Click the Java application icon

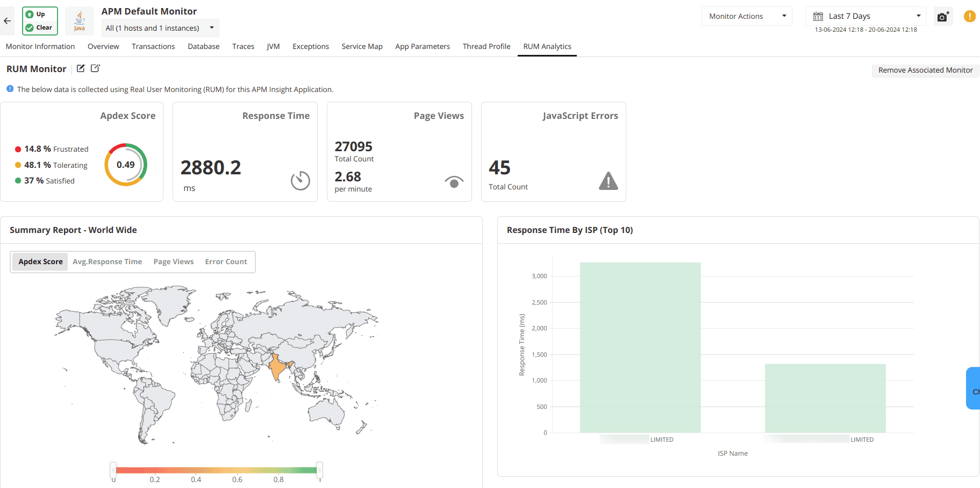pyautogui.click(x=79, y=20)
